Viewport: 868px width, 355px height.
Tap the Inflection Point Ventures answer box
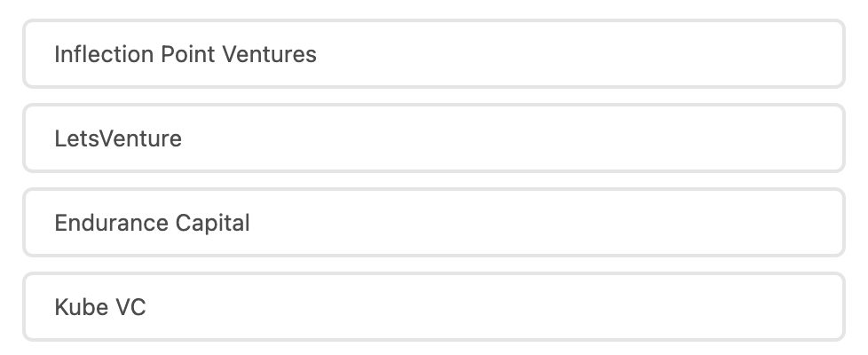coord(433,54)
